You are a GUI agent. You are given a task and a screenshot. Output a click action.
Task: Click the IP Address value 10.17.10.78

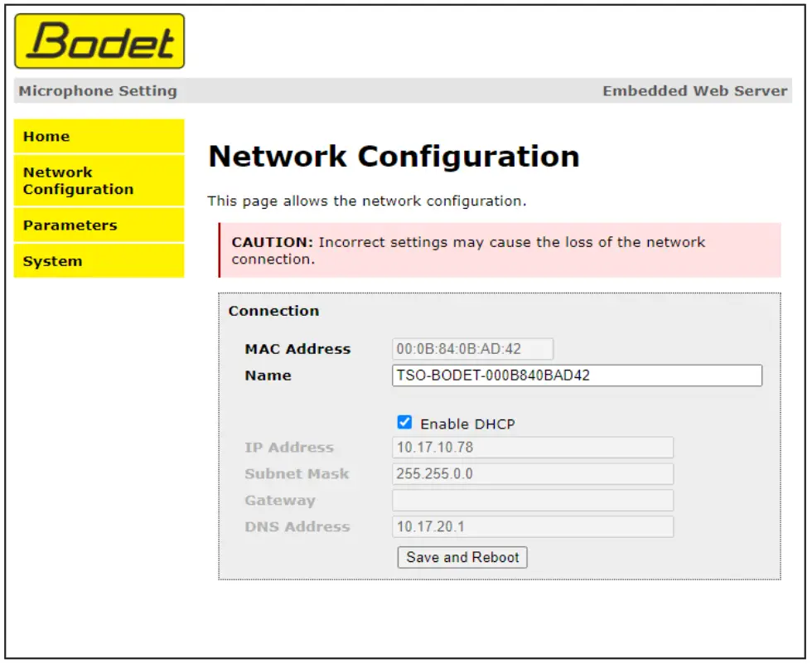[x=533, y=447]
